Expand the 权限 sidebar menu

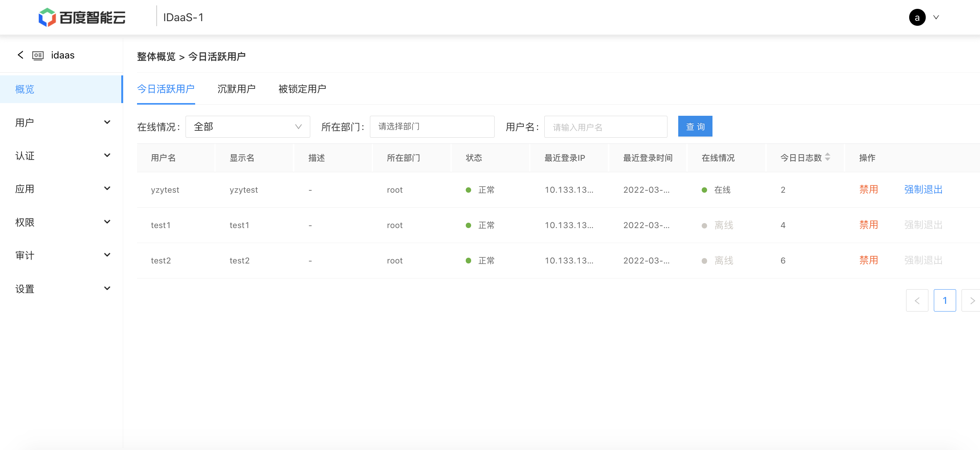61,222
